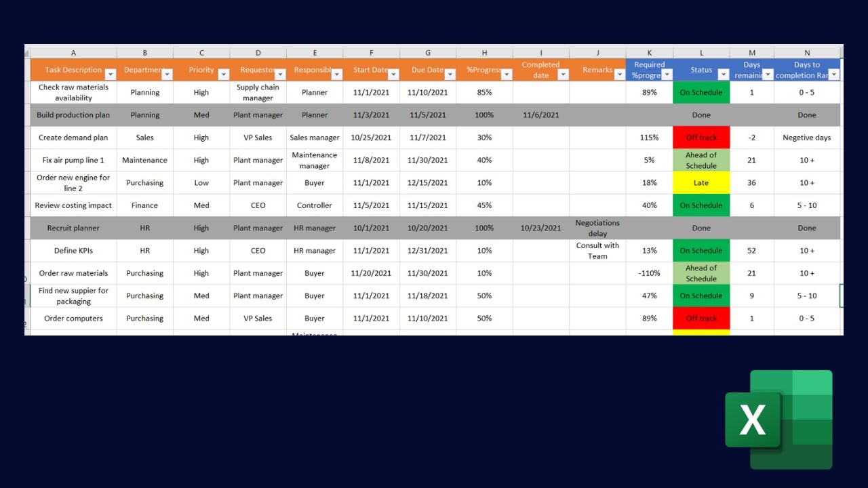The height and width of the screenshot is (488, 868).
Task: Open the Required %progress filter dropdown
Action: click(667, 75)
